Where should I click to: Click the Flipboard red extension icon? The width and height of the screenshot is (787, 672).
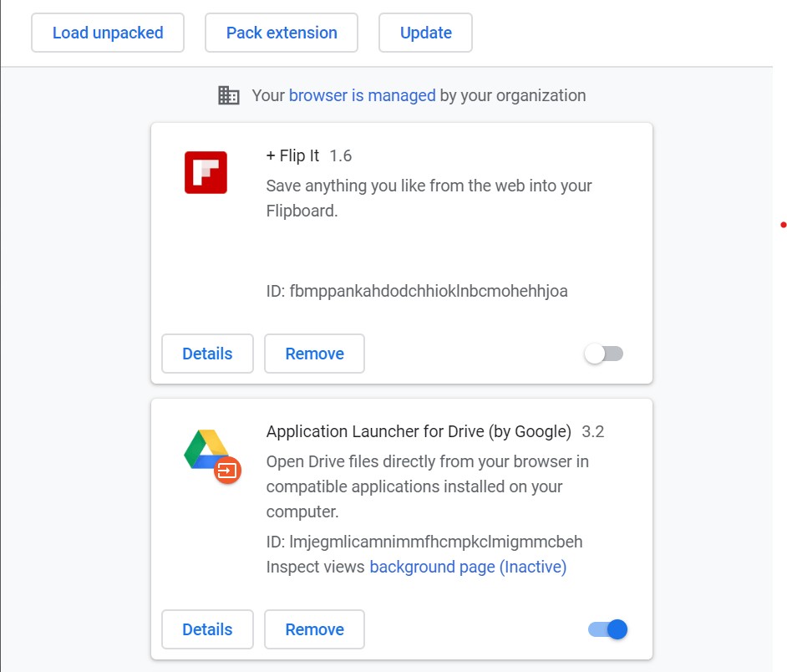pos(206,172)
